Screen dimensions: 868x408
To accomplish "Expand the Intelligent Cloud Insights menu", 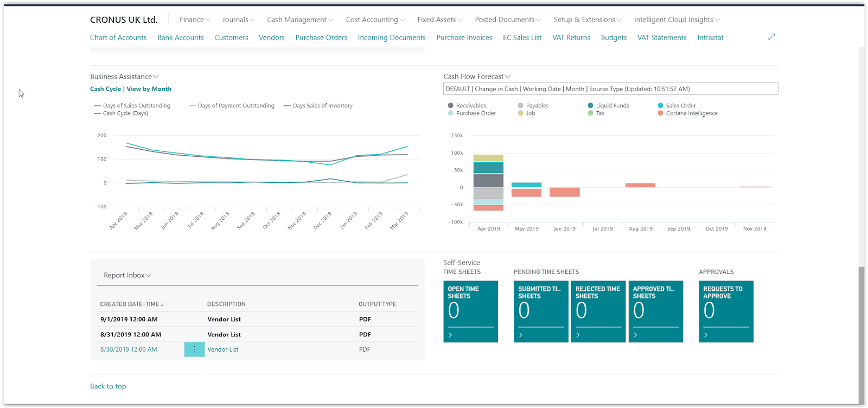I will pyautogui.click(x=676, y=20).
